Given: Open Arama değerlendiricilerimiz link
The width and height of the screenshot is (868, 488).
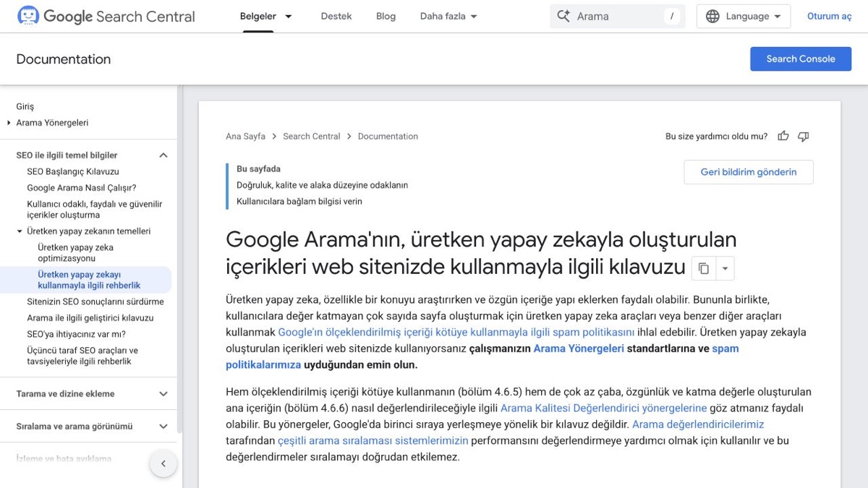Looking at the screenshot, I should [698, 424].
